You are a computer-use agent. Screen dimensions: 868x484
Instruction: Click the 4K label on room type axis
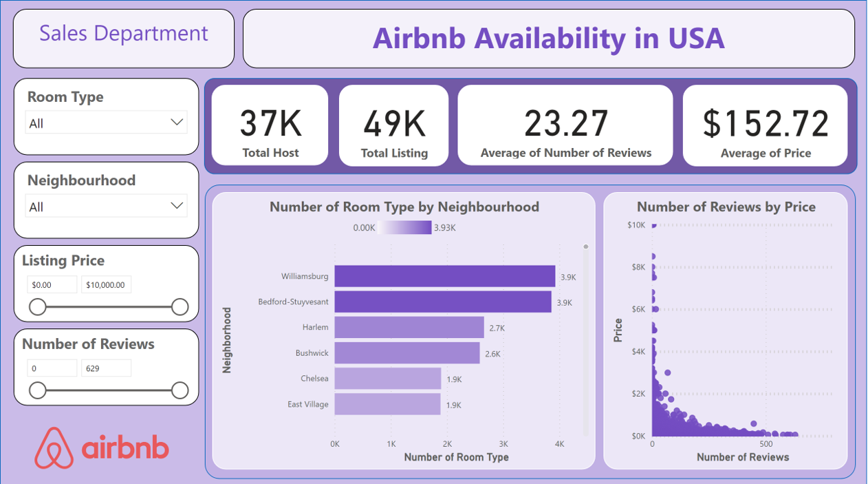click(559, 444)
